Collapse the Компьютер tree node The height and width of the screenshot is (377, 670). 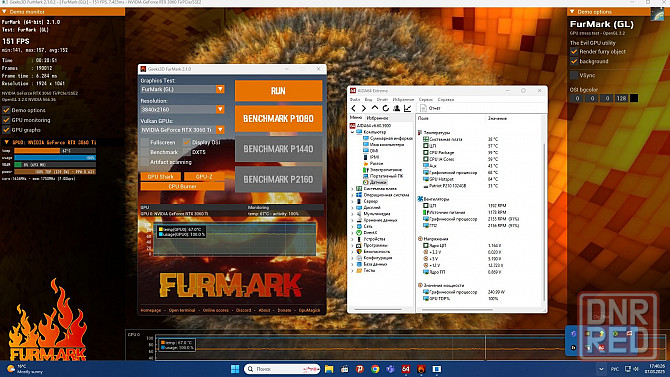click(353, 132)
